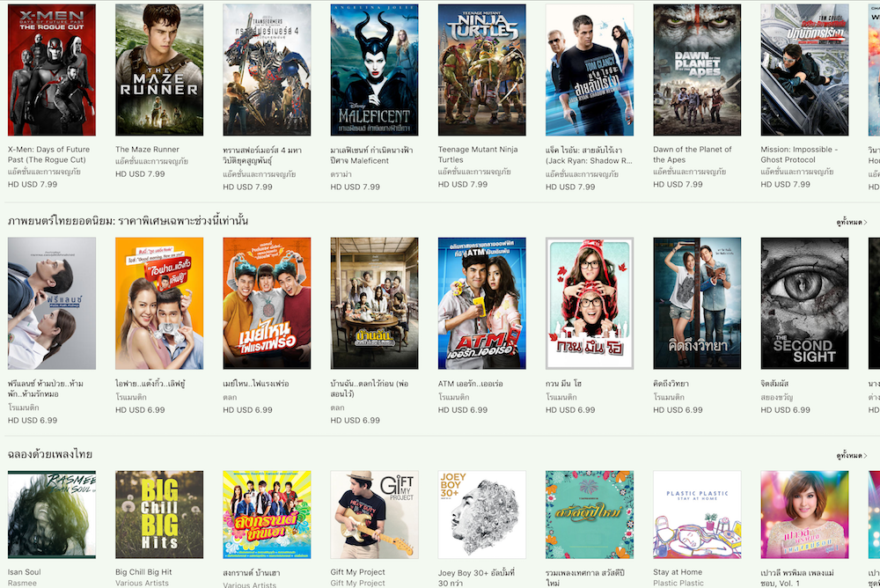880x588 pixels.
Task: Open The Maze Runner movie poster
Action: [159, 70]
